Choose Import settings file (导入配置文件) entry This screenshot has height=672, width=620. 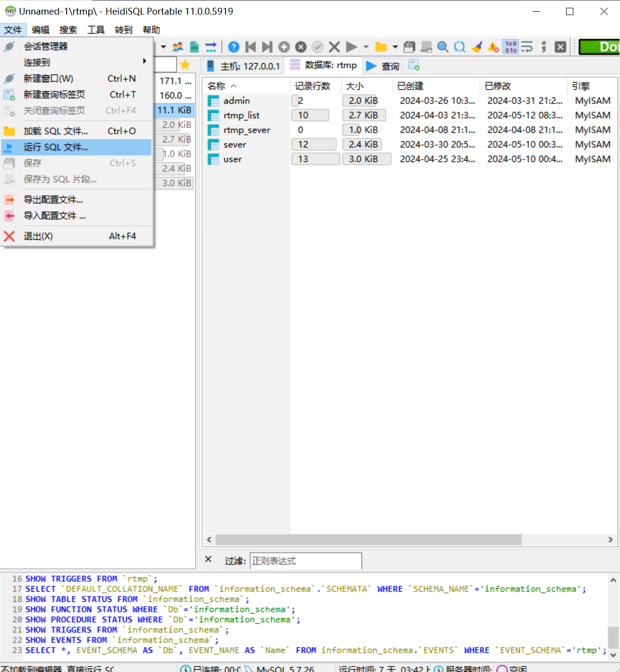point(77,215)
